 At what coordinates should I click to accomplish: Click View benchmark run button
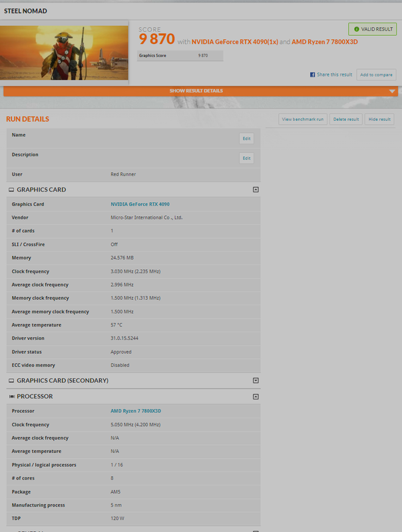coord(303,119)
